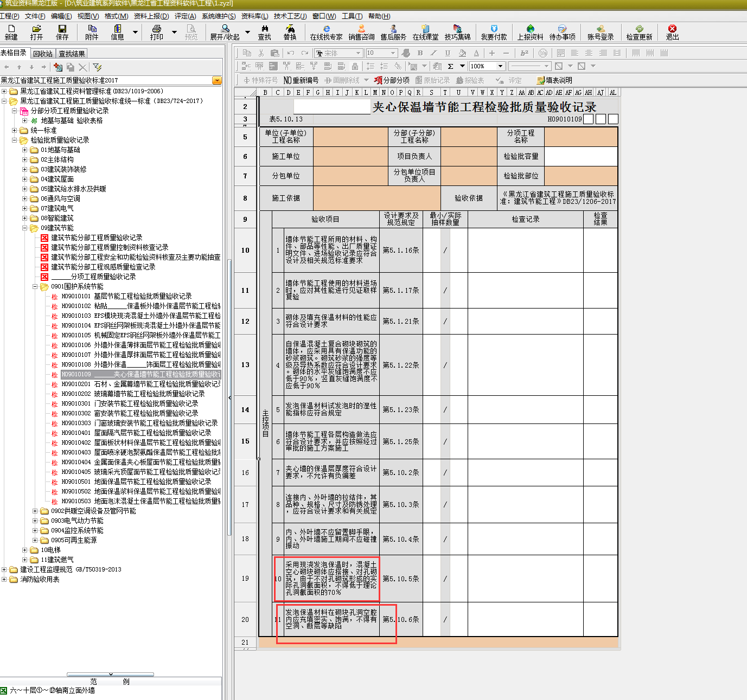Image resolution: width=747 pixels, height=700 pixels.
Task: Open the 打印 dropdown arrow
Action: (x=174, y=33)
